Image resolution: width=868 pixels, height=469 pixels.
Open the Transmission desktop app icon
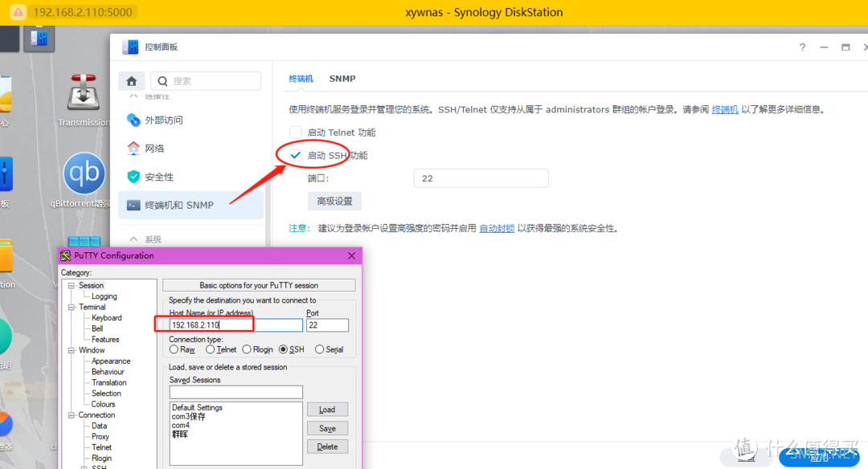83,92
